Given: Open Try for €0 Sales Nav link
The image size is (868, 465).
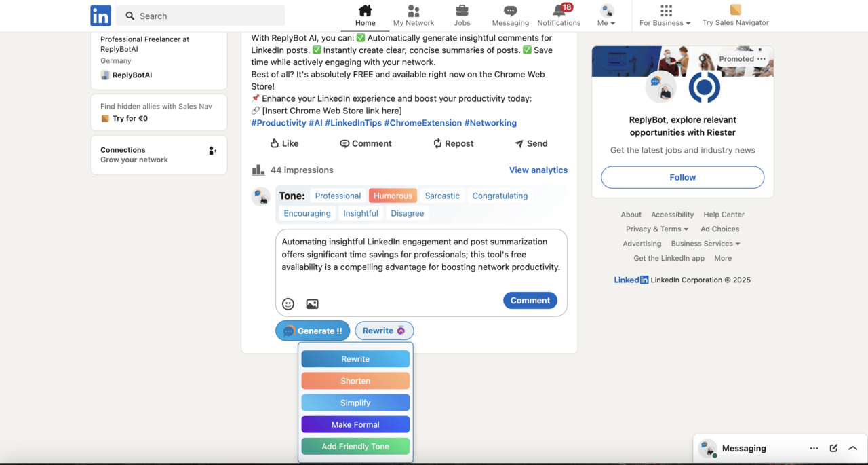Looking at the screenshot, I should [x=130, y=118].
